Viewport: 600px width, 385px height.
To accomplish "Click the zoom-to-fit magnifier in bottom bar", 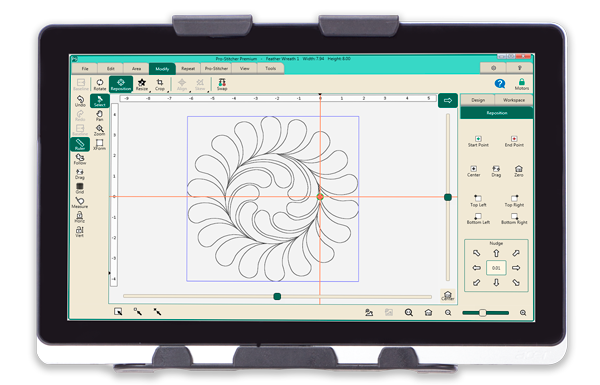I will pos(409,313).
